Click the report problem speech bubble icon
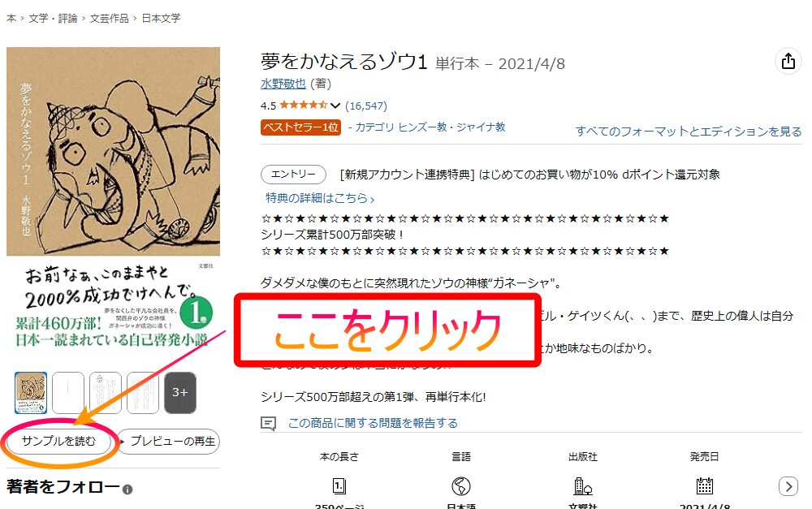812x509 pixels. [x=268, y=424]
